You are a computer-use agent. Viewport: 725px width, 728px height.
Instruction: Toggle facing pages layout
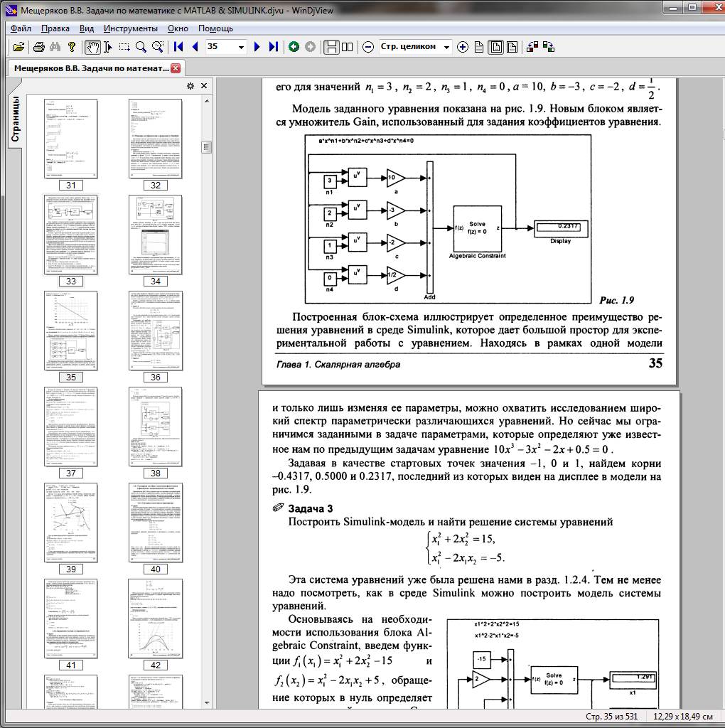[x=347, y=47]
